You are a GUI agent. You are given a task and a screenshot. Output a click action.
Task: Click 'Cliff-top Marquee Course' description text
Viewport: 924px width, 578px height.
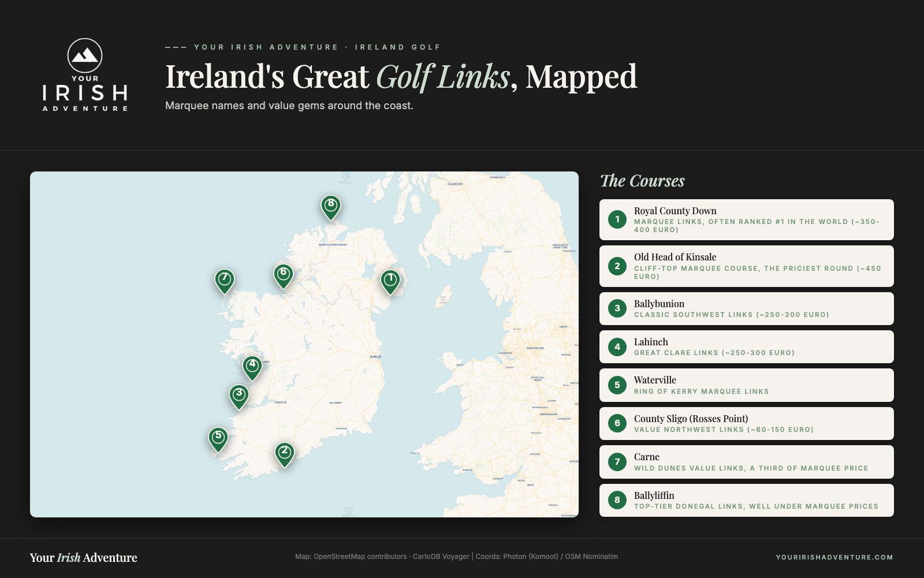pyautogui.click(x=758, y=273)
